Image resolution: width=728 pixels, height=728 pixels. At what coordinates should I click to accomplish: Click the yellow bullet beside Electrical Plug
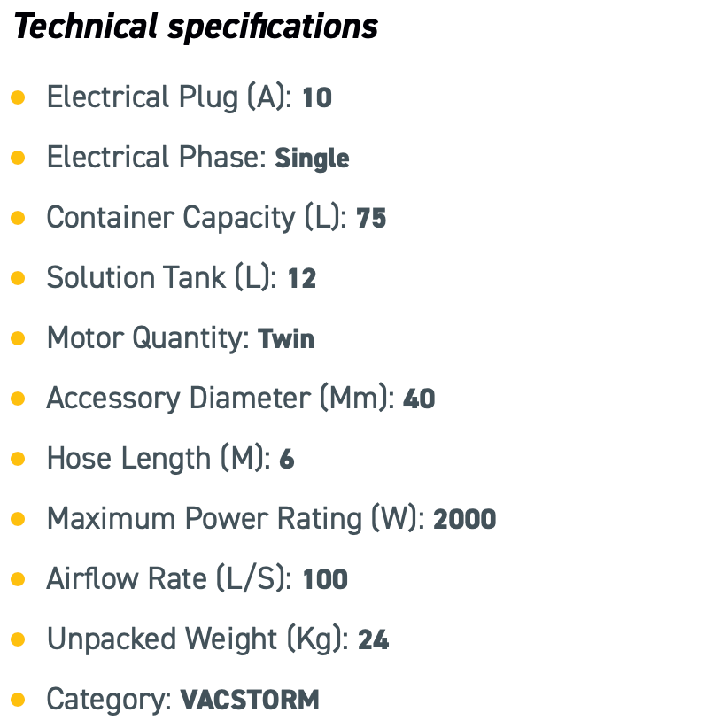click(18, 97)
